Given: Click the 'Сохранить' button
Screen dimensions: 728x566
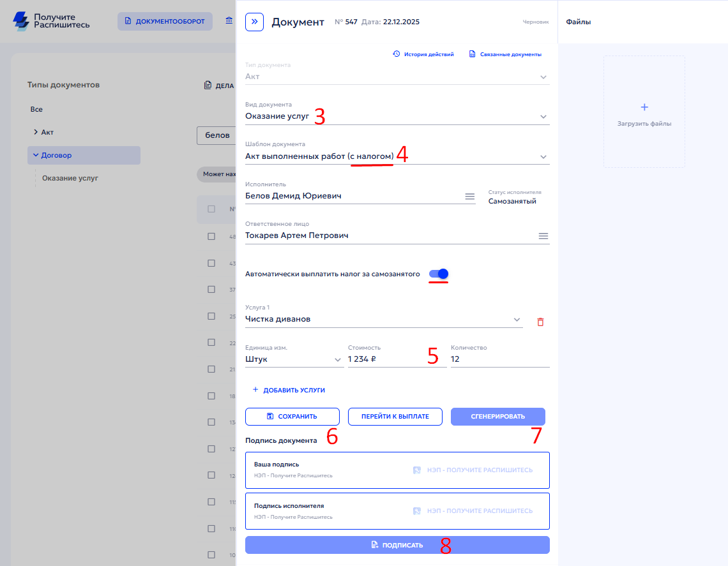Looking at the screenshot, I should (x=292, y=417).
